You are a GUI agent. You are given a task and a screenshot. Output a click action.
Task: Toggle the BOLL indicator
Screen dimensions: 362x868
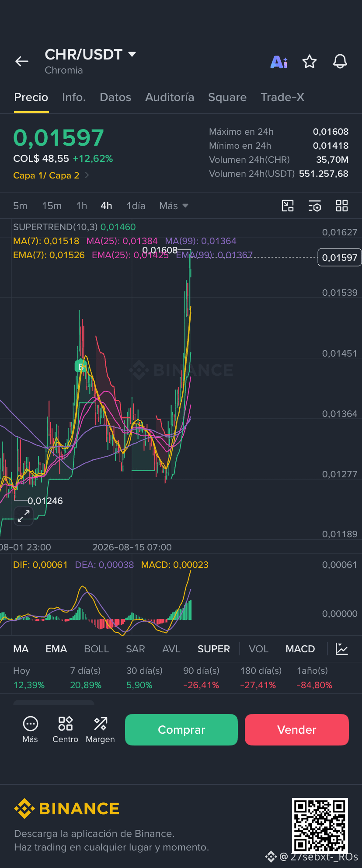click(x=97, y=649)
